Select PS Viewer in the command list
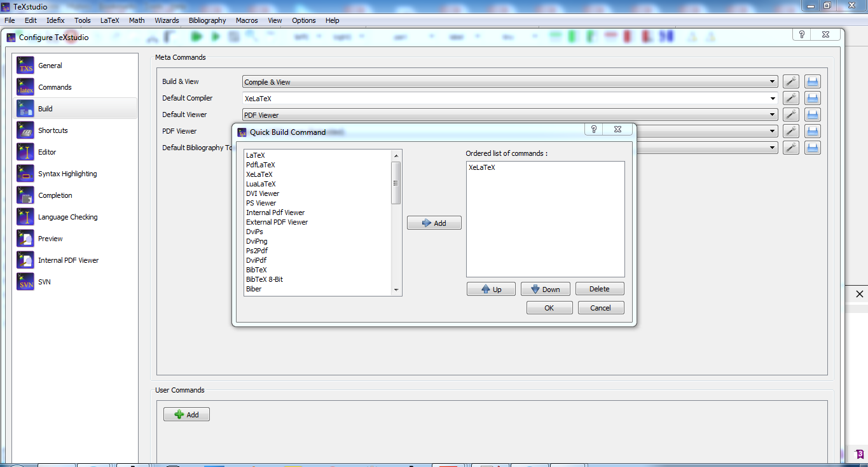 261,203
